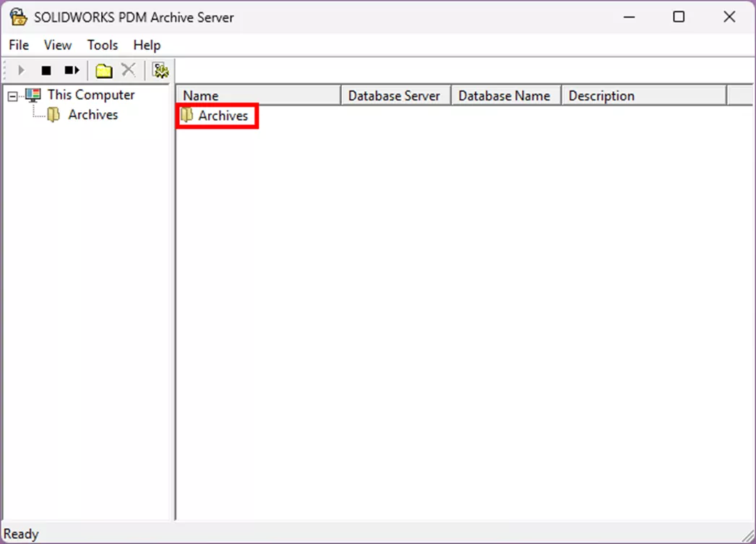The width and height of the screenshot is (756, 544).
Task: Click the Restart service icon
Action: [72, 70]
